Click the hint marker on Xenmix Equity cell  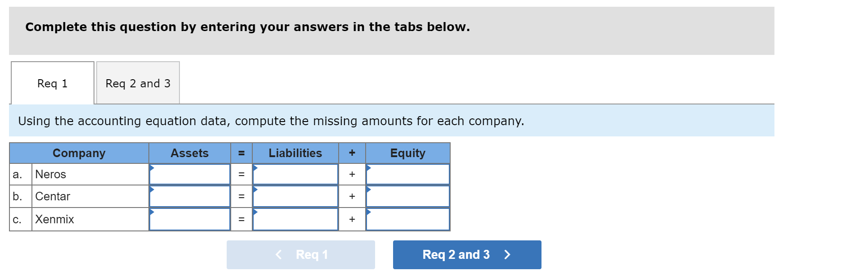click(368, 213)
